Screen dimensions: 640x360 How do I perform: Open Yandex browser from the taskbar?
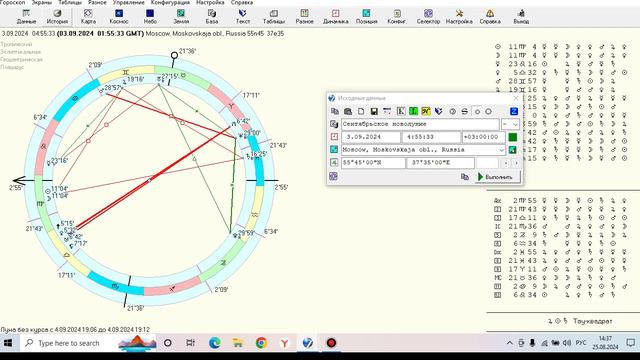(284, 343)
